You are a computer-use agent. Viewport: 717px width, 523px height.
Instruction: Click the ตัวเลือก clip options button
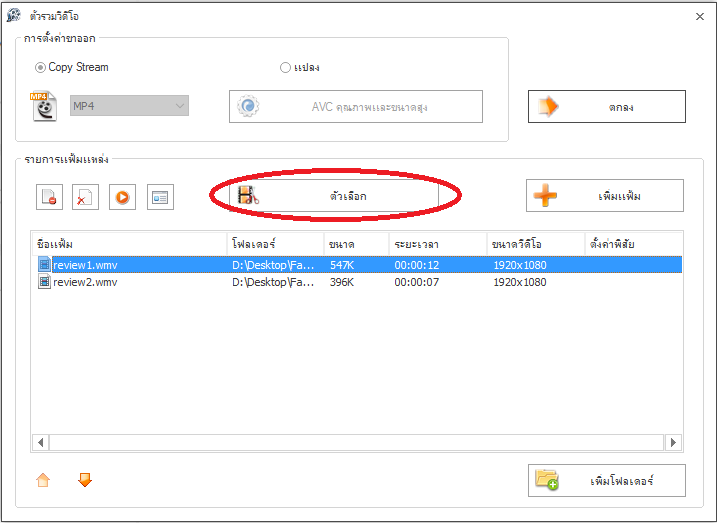[334, 196]
